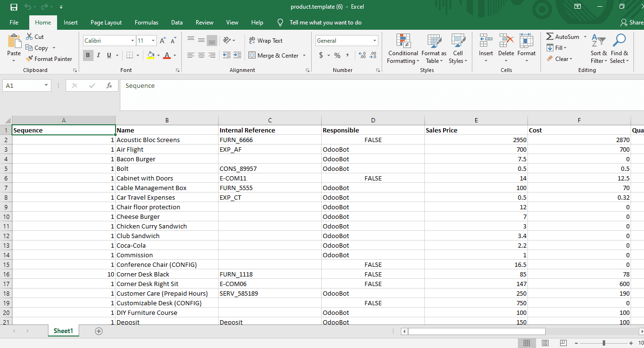This screenshot has height=348, width=644.
Task: Click the Undo arrow icon
Action: tap(28, 7)
